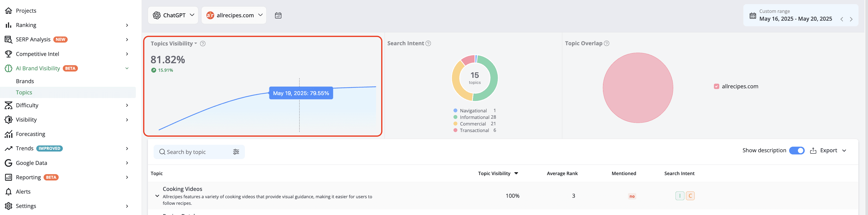Image resolution: width=868 pixels, height=215 pixels.
Task: Click the Forecasting chart icon
Action: [9, 134]
